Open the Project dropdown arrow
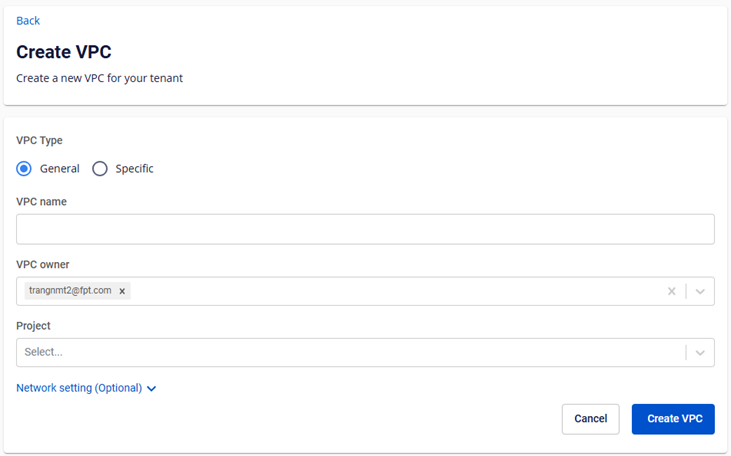Screen dimensions: 731x456 pos(700,352)
